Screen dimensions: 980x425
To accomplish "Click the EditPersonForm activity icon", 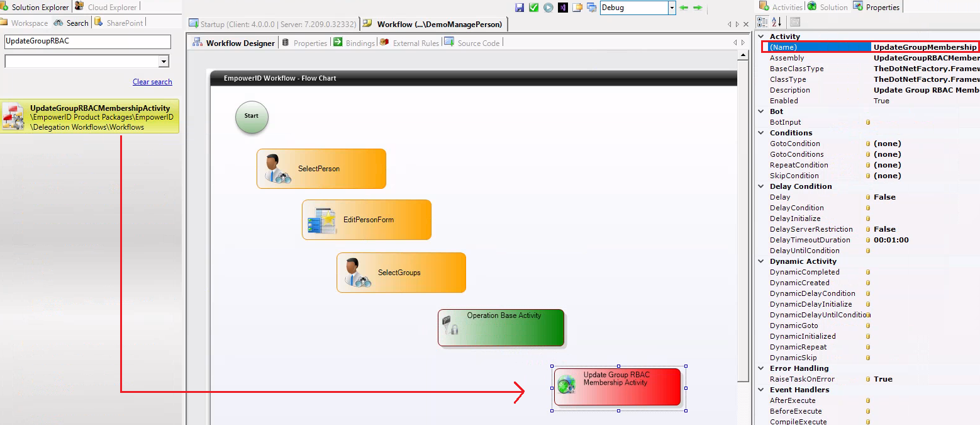I will [x=322, y=220].
